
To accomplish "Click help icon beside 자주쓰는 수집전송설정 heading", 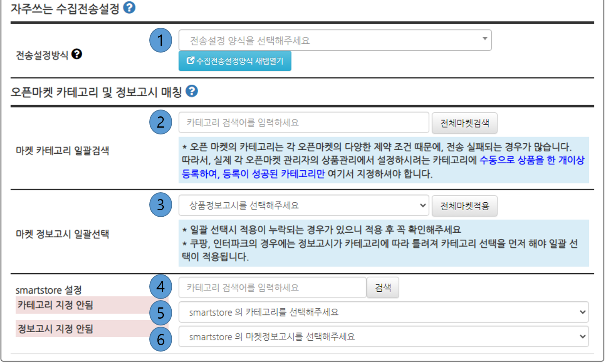I will pos(129,8).
